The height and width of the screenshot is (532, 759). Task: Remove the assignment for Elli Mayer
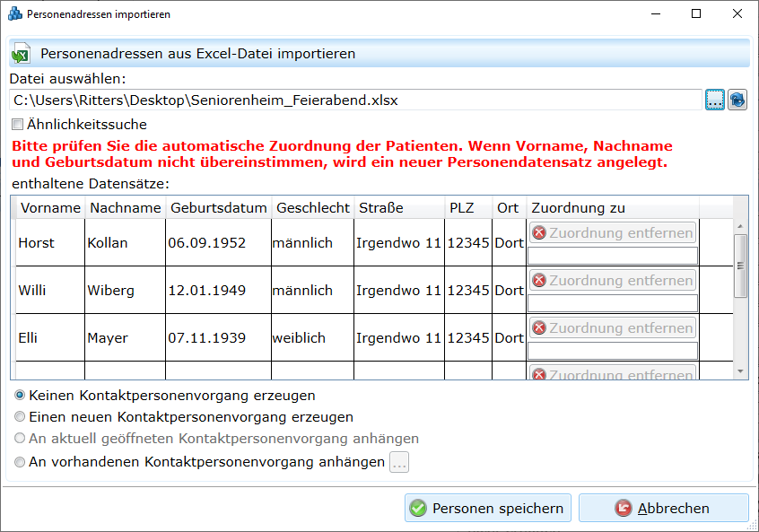point(613,328)
